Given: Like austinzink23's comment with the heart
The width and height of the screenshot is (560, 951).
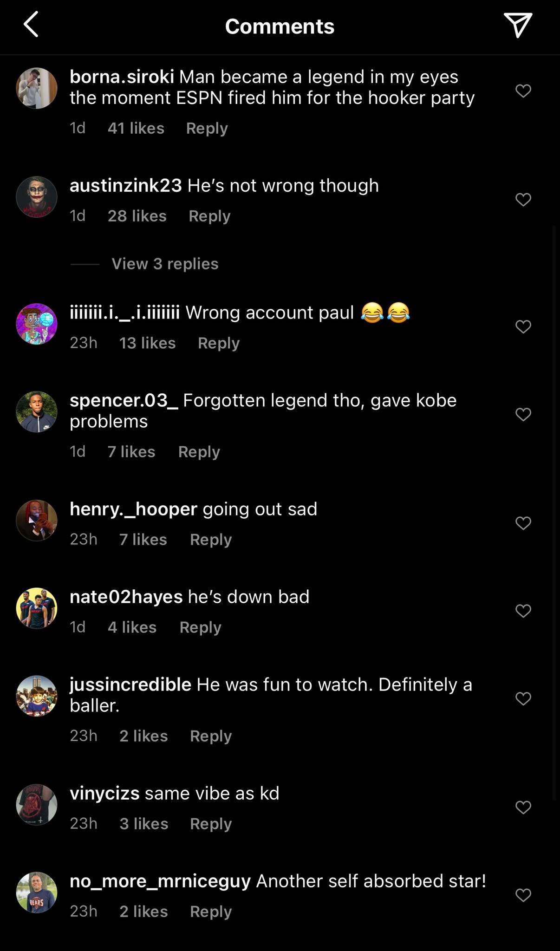Looking at the screenshot, I should 523,200.
